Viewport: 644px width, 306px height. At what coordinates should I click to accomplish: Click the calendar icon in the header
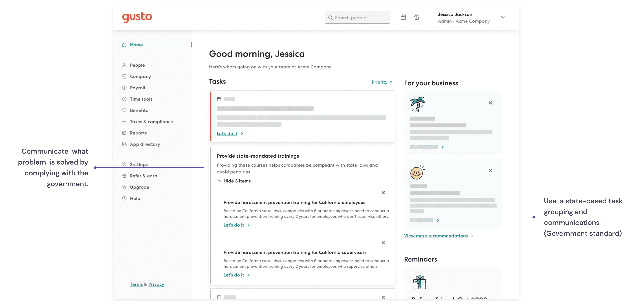(403, 17)
